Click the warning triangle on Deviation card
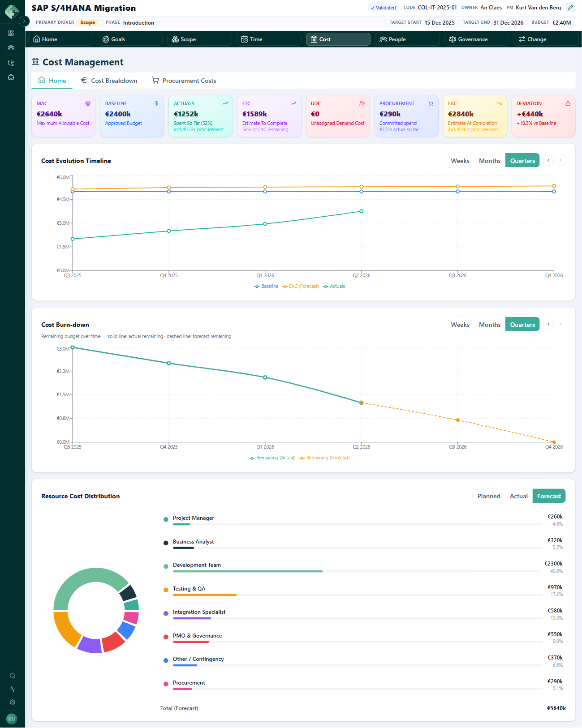The image size is (582, 728). pos(568,103)
